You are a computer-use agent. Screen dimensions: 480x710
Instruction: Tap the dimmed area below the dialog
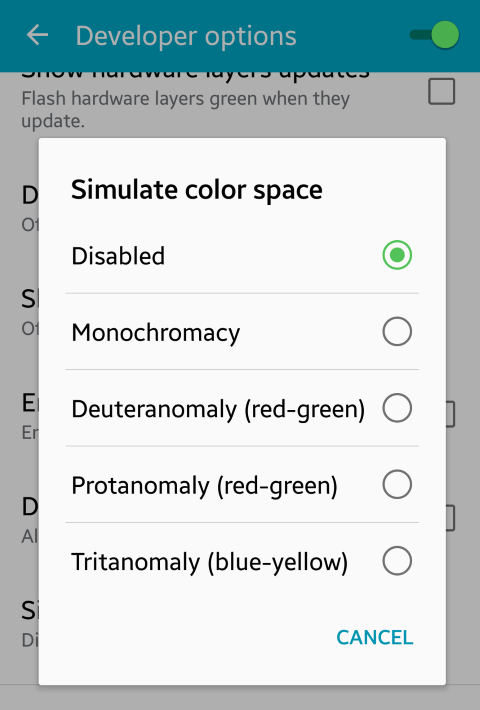click(240, 698)
